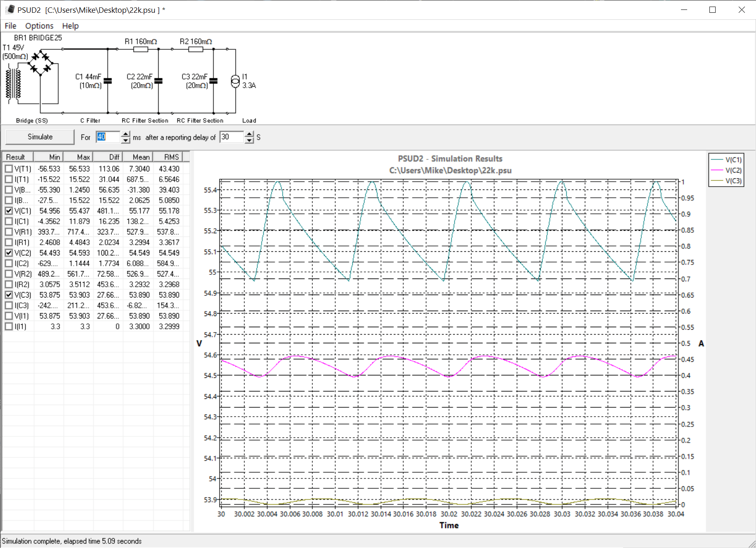Click the C2 22mF capacitor symbol

click(x=159, y=81)
